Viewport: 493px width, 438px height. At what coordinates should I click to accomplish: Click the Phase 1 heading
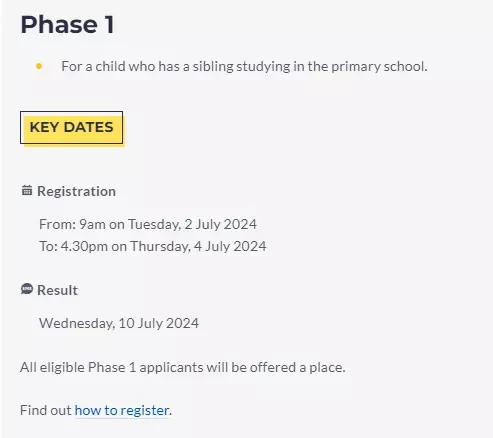tap(67, 24)
